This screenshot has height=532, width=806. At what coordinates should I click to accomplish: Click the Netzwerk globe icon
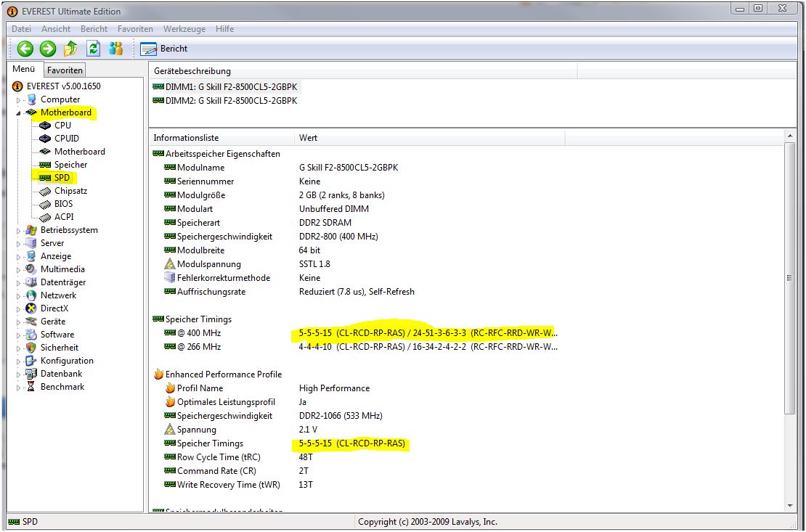point(32,295)
